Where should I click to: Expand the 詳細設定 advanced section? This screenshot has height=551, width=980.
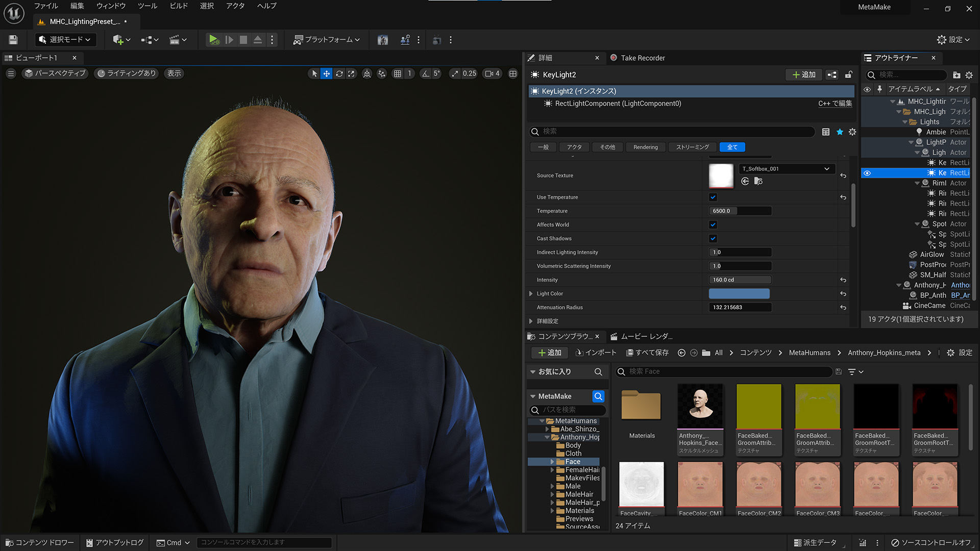click(531, 321)
